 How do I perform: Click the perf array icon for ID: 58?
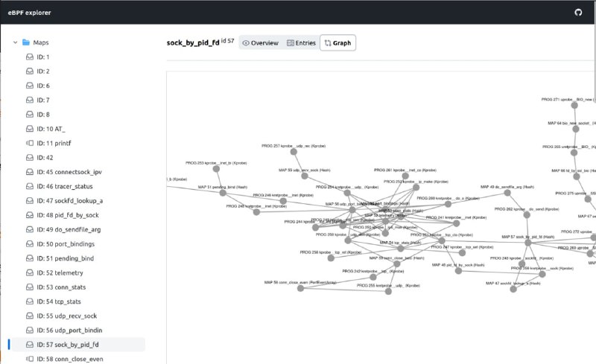coord(30,359)
